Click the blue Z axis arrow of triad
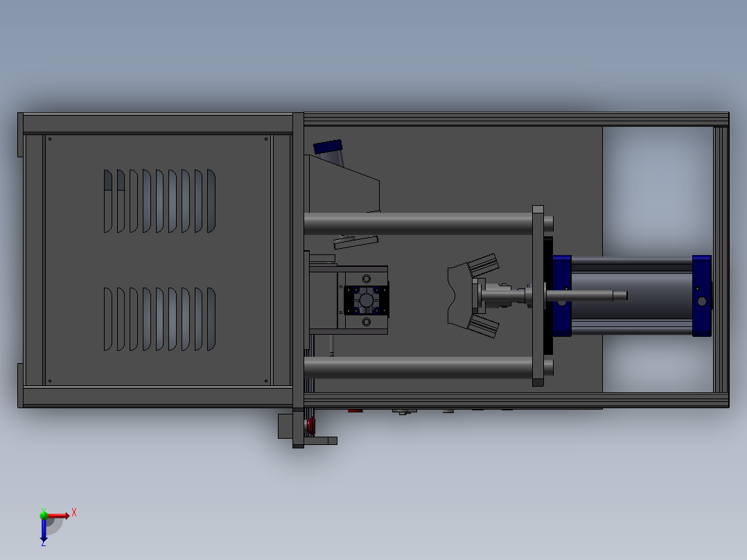Screen dimensions: 747x560 [44, 530]
